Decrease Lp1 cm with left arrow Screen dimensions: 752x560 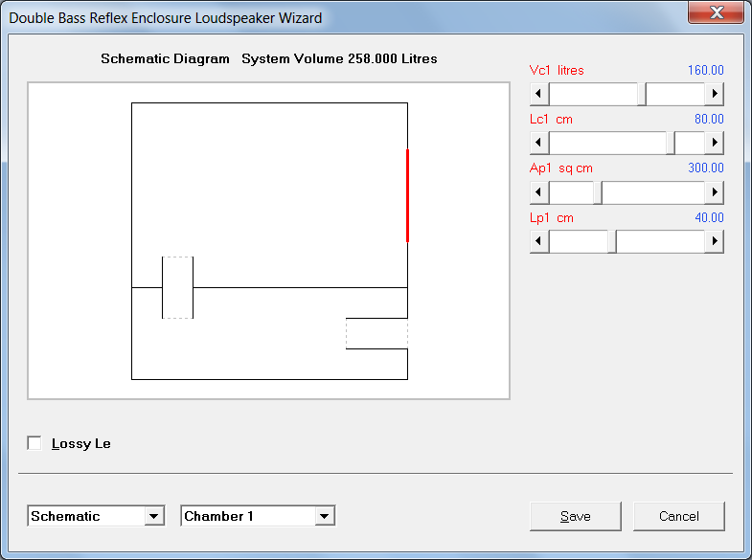tap(539, 241)
